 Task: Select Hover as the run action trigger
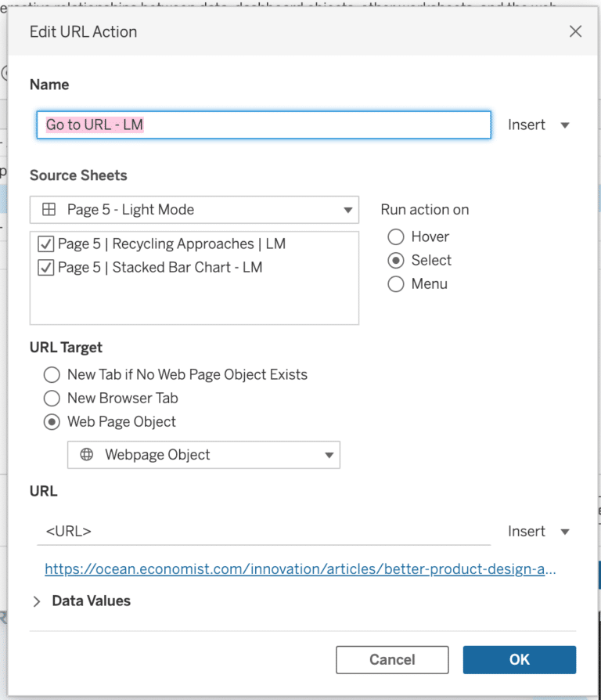(397, 236)
